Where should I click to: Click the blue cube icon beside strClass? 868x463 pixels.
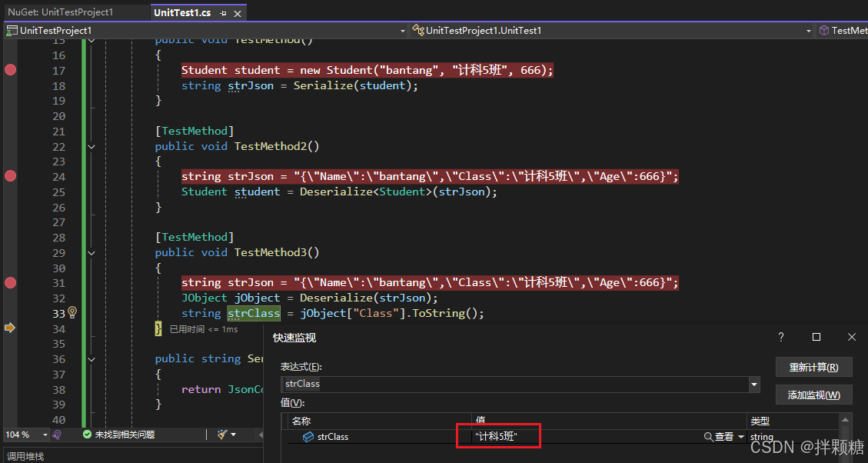[x=308, y=437]
